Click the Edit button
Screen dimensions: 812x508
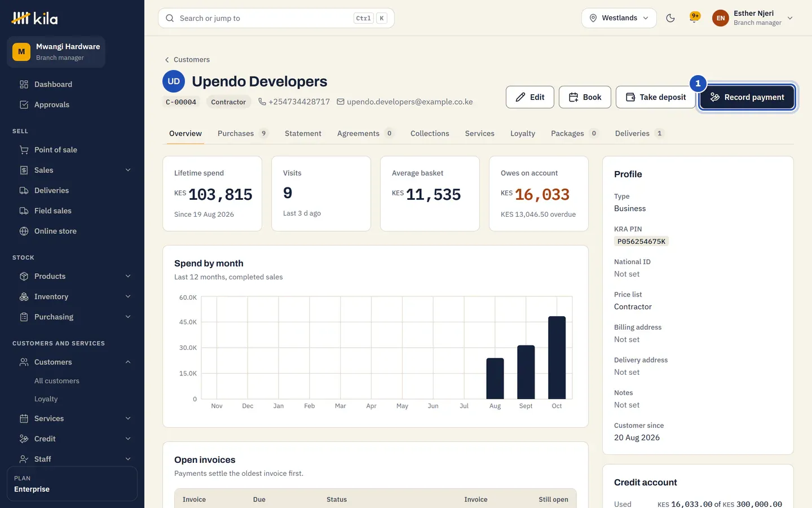530,97
